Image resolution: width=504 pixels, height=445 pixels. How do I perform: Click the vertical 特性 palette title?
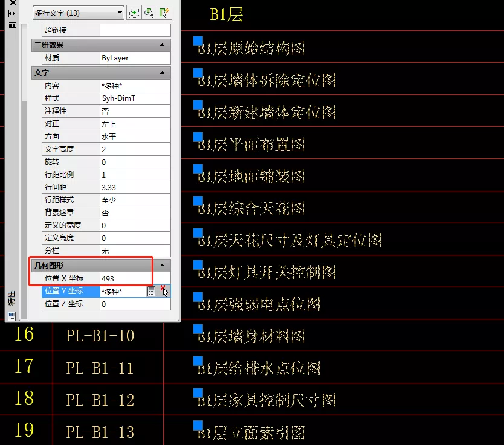[x=12, y=298]
